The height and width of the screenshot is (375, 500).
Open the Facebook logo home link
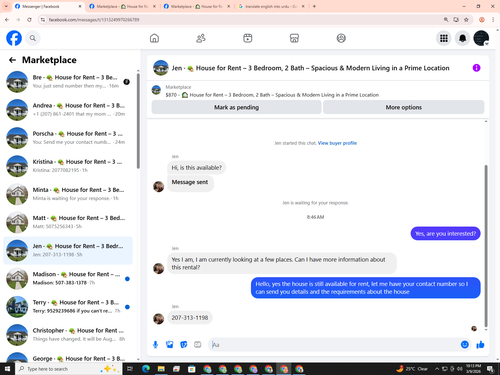click(x=14, y=38)
